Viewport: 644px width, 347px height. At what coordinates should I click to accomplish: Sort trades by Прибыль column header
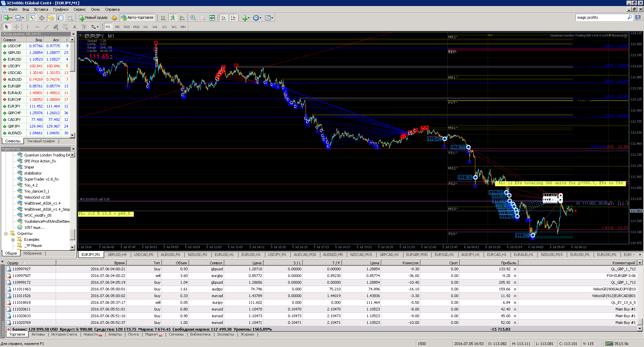[x=488, y=263]
